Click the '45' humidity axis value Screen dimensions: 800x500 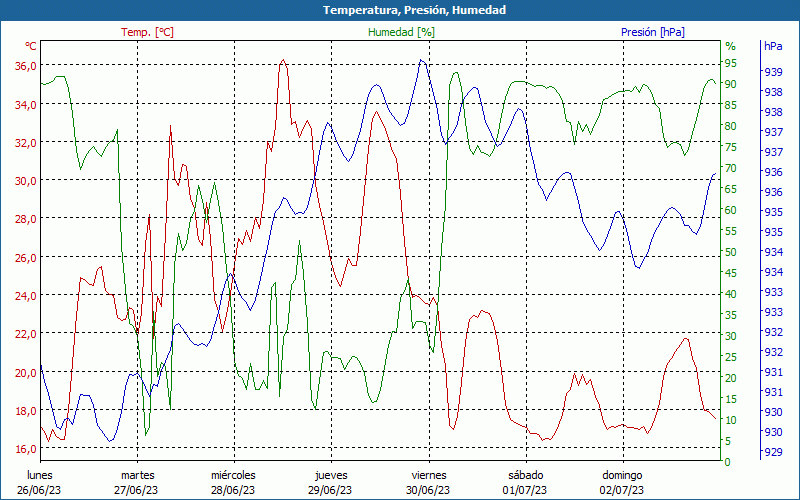731,273
